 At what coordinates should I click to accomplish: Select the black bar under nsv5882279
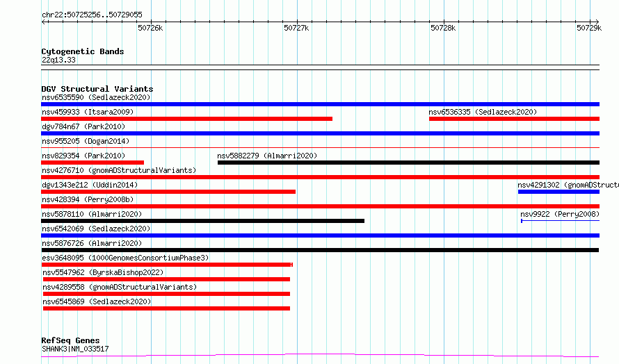point(408,163)
